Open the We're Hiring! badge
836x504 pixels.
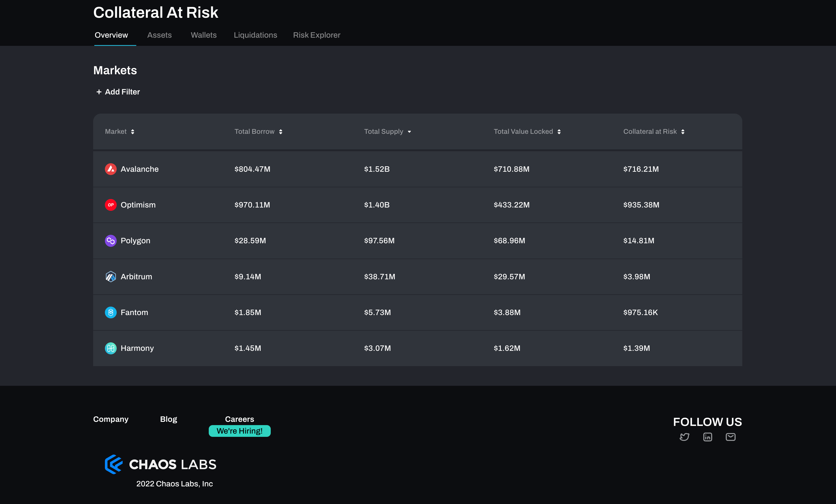pyautogui.click(x=240, y=431)
